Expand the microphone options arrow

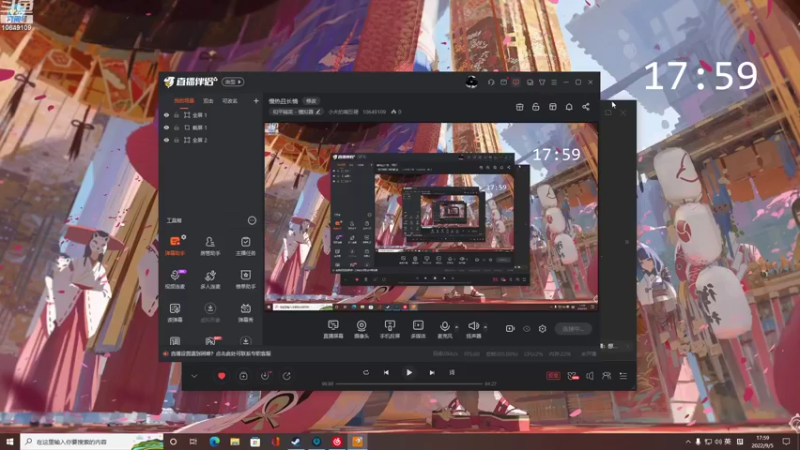[456, 327]
